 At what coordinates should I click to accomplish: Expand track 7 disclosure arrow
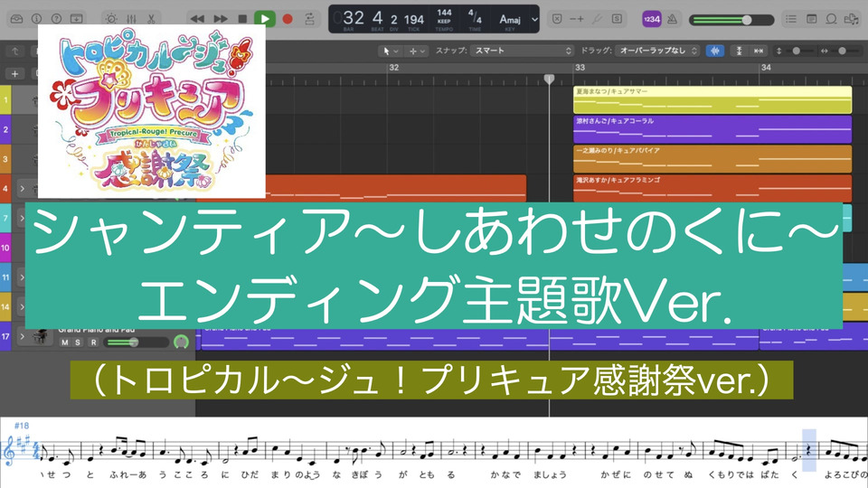(x=22, y=218)
